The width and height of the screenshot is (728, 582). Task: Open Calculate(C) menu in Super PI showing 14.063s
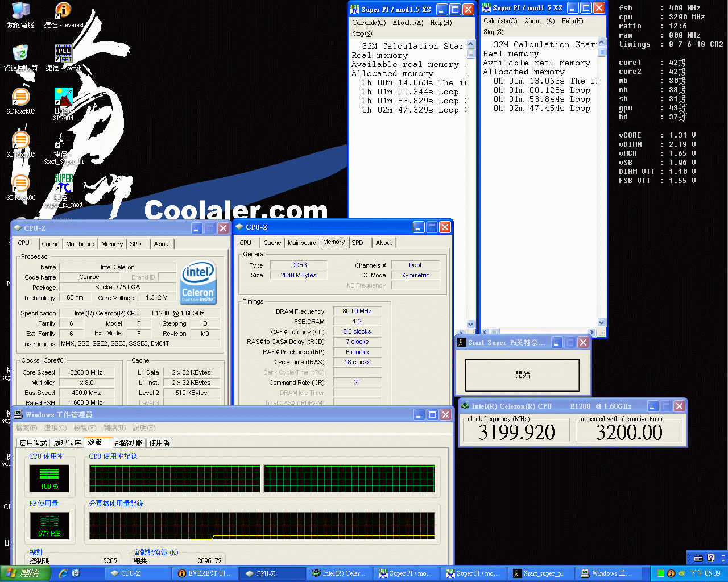click(x=369, y=23)
